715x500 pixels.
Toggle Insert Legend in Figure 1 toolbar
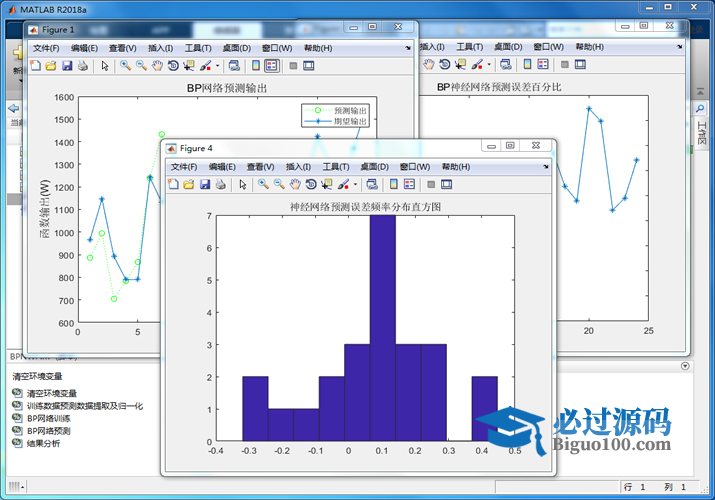272,66
